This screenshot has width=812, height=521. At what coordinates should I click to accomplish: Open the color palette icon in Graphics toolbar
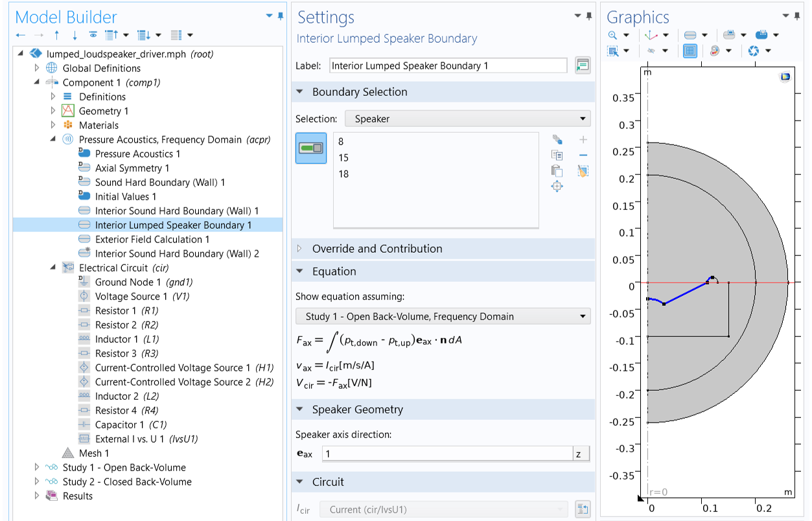(x=713, y=51)
